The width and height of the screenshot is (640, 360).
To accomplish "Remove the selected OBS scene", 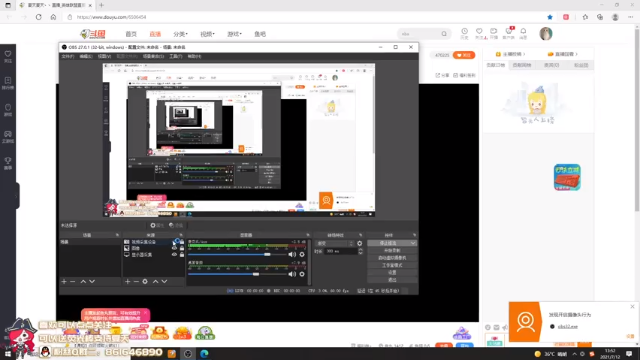I will [73, 281].
